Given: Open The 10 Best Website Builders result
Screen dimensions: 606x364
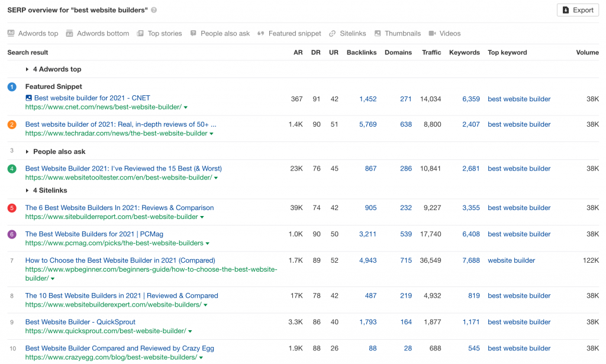Looking at the screenshot, I should click(122, 295).
